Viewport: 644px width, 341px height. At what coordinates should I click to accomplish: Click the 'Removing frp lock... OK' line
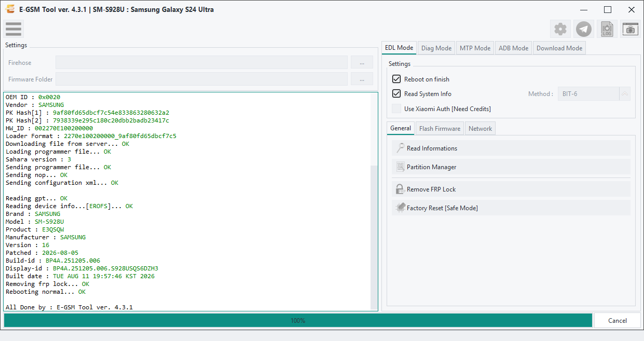pyautogui.click(x=47, y=284)
